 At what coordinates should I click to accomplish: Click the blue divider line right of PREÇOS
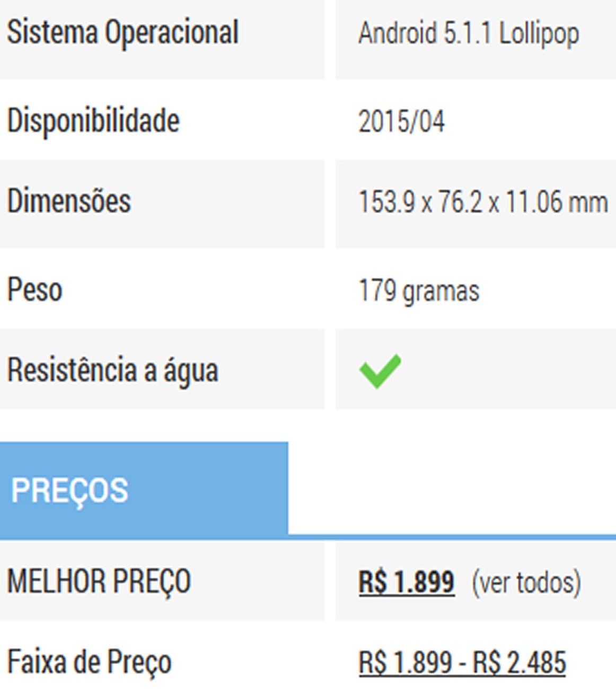click(451, 537)
